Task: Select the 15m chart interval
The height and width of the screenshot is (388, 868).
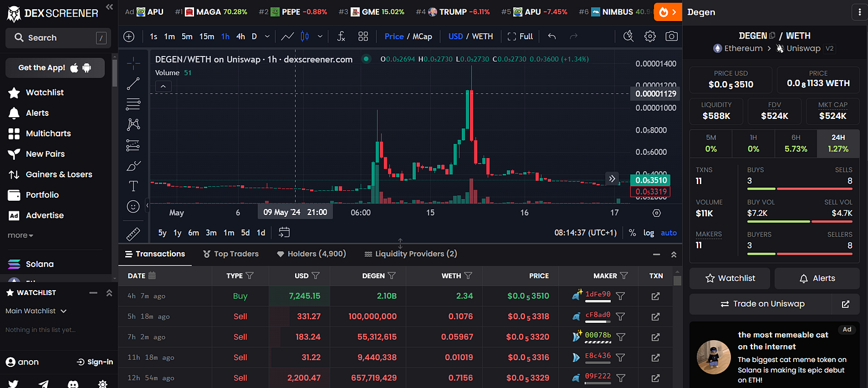Action: tap(207, 37)
